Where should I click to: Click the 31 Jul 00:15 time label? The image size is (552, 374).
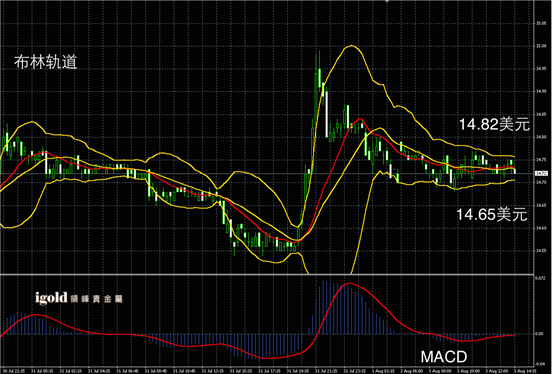(42, 371)
